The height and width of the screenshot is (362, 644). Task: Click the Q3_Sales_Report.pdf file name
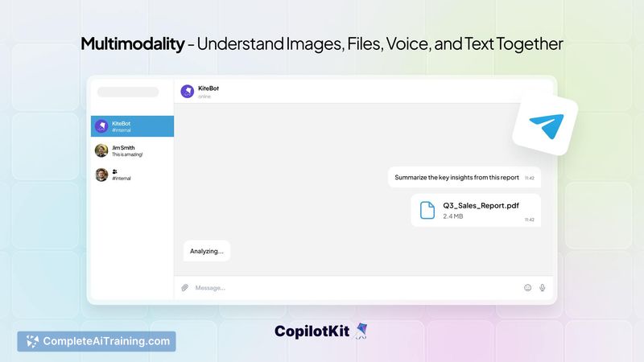(481, 206)
